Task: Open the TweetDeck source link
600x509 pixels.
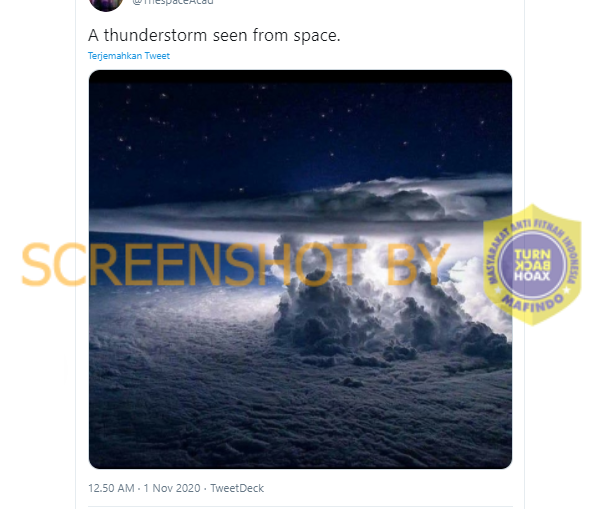Action: pyautogui.click(x=237, y=488)
